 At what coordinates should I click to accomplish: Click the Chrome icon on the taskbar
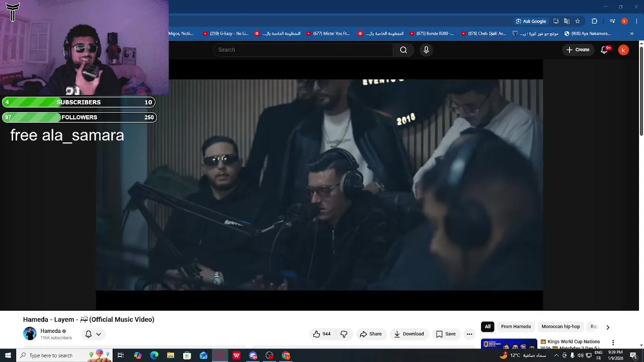[286, 355]
